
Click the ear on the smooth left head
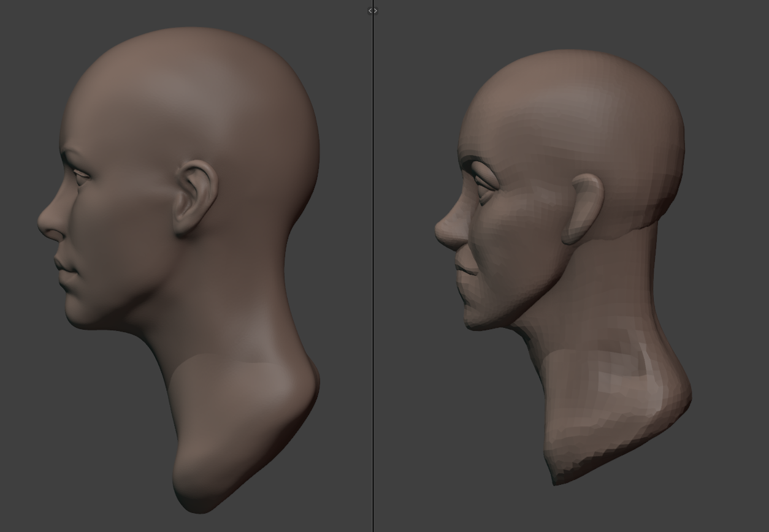point(196,197)
